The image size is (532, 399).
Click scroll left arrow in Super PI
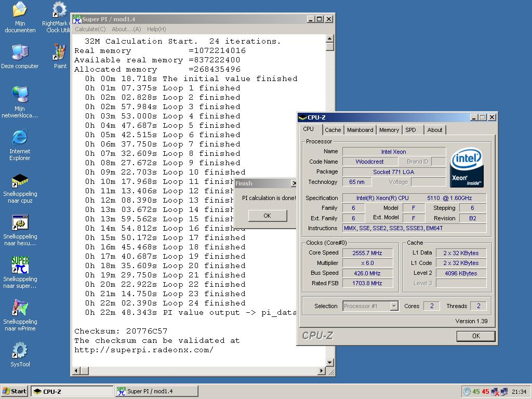pyautogui.click(x=76, y=370)
